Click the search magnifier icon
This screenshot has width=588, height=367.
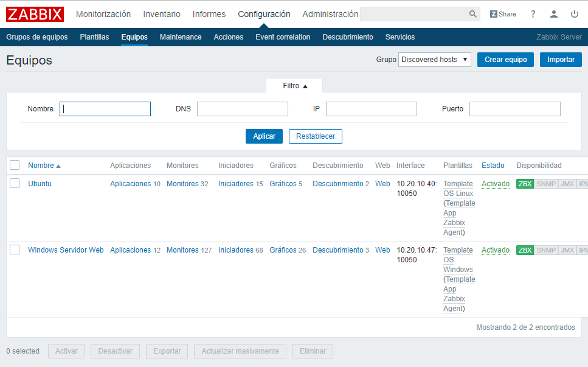click(x=473, y=14)
